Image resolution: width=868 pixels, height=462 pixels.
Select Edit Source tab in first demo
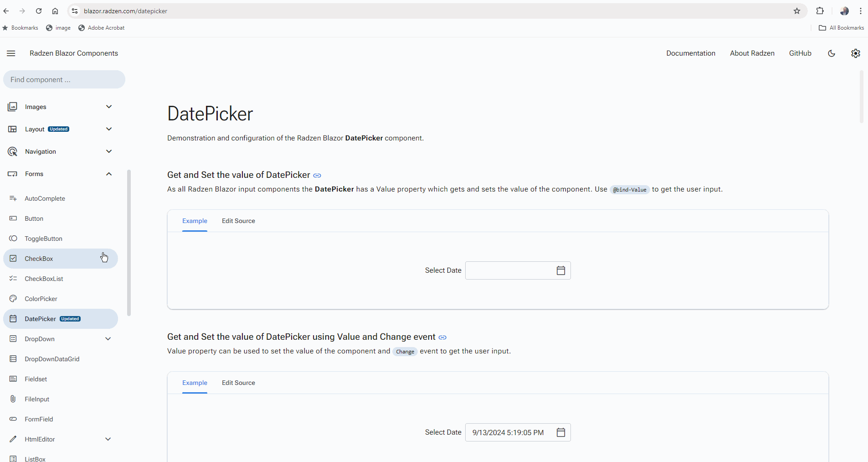238,221
